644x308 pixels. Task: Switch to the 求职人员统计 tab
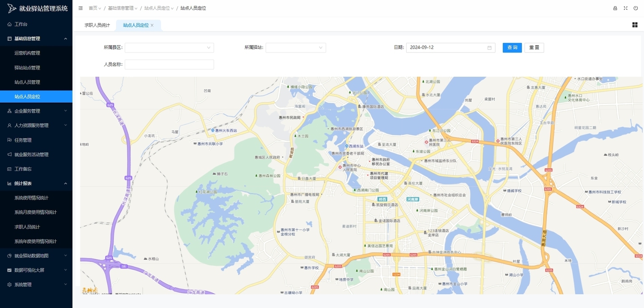(x=97, y=25)
